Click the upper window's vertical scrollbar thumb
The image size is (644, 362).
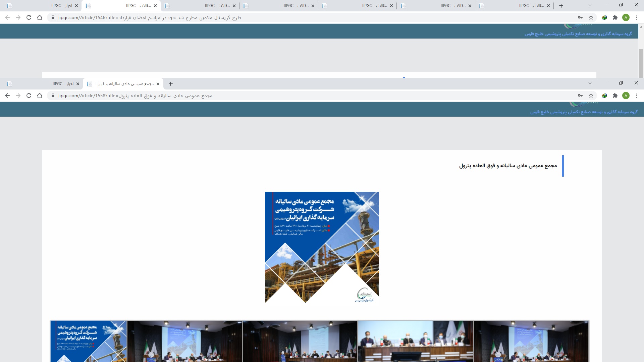tap(641, 63)
